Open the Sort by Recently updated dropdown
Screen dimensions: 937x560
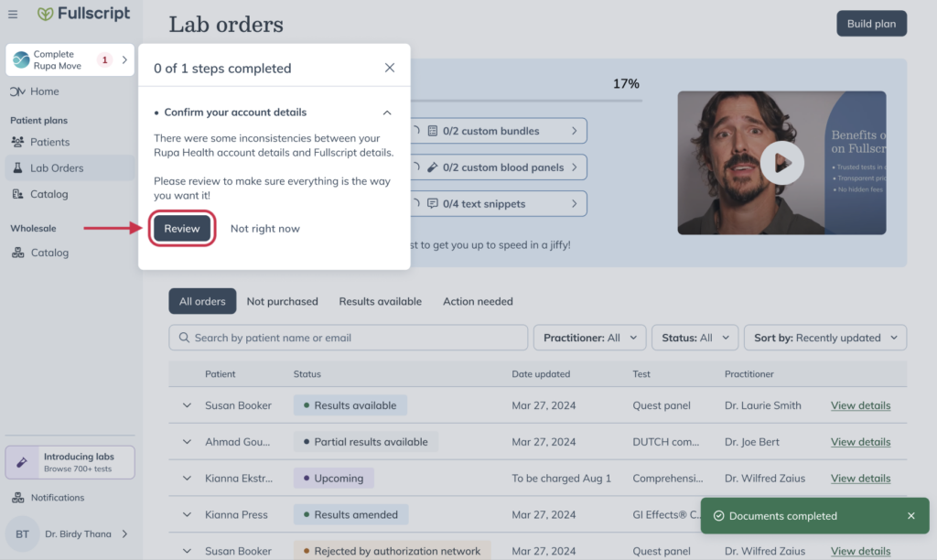(x=824, y=337)
